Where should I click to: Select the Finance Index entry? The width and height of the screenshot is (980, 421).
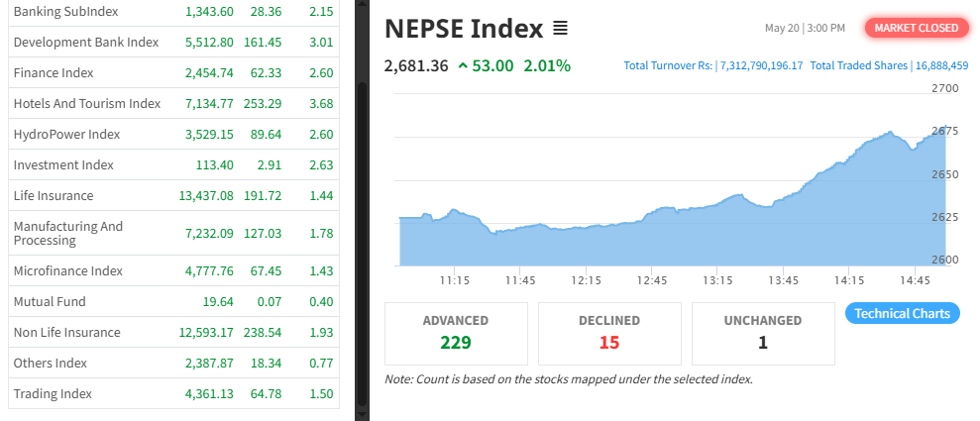[54, 73]
